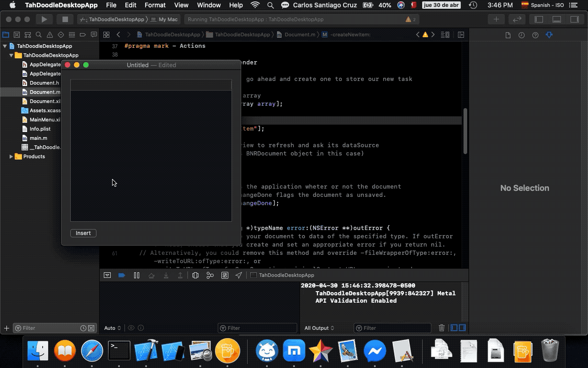Image resolution: width=588 pixels, height=368 pixels.
Task: Open the editor options lines icon
Action: (445, 34)
